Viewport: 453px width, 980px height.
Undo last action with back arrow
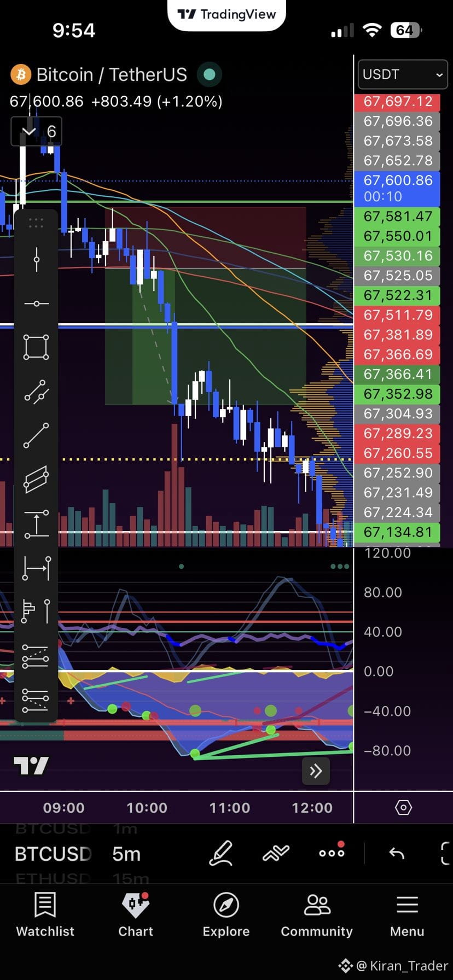click(x=396, y=853)
